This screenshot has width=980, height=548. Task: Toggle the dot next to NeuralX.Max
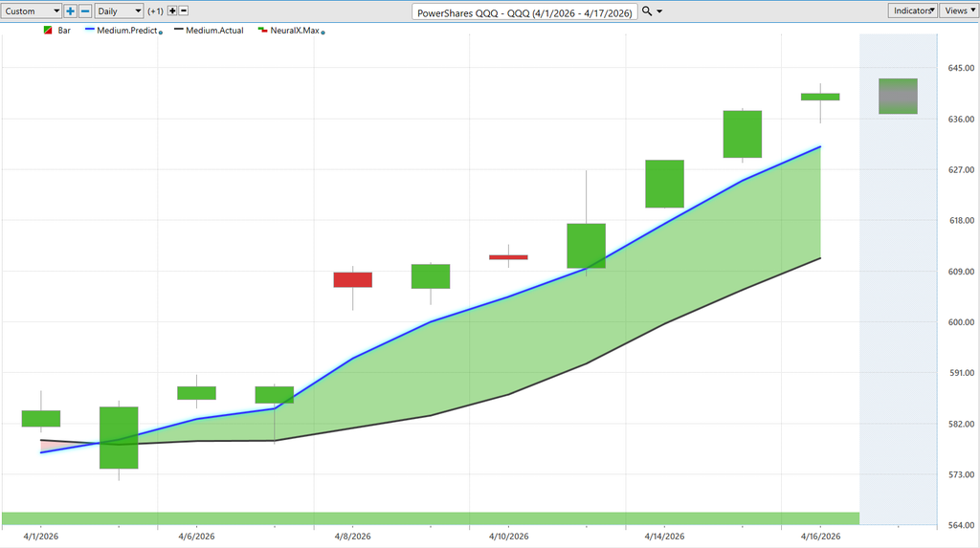click(x=323, y=33)
